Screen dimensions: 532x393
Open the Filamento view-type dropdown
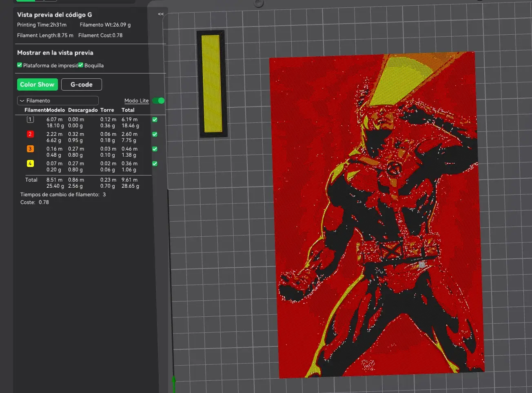(58, 100)
